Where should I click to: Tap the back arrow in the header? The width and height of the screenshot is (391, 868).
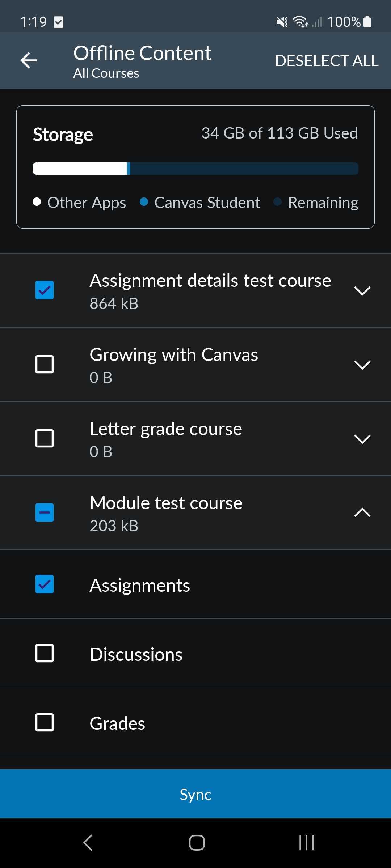[29, 60]
